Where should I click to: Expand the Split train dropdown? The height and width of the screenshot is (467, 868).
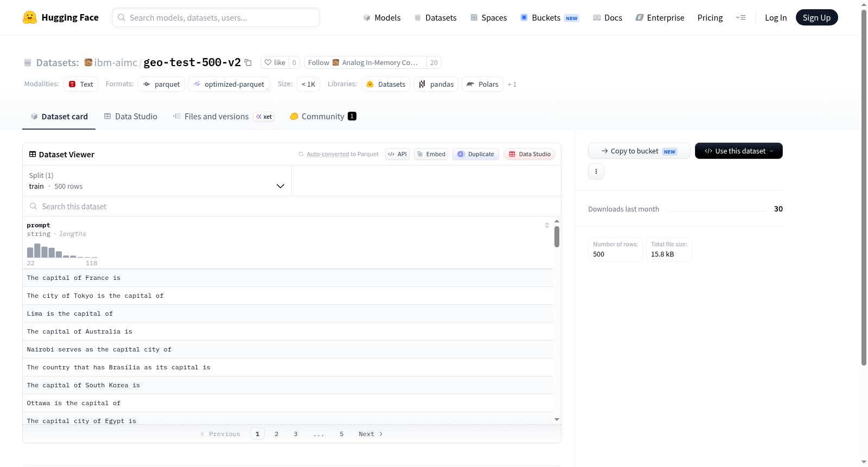[157, 181]
